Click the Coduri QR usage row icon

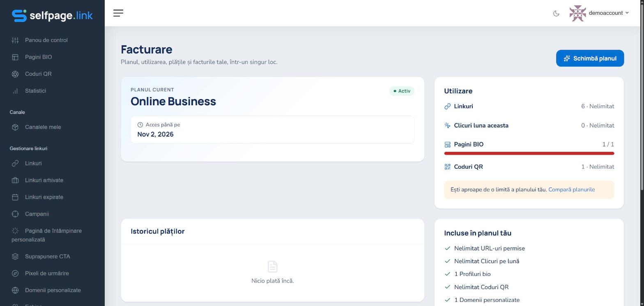tap(447, 167)
